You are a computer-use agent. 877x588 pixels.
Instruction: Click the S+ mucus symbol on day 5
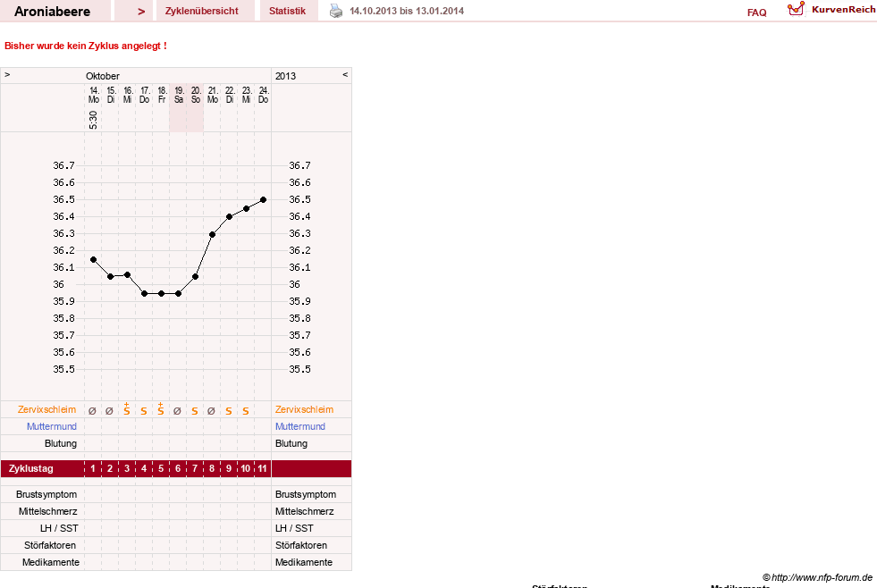click(161, 408)
